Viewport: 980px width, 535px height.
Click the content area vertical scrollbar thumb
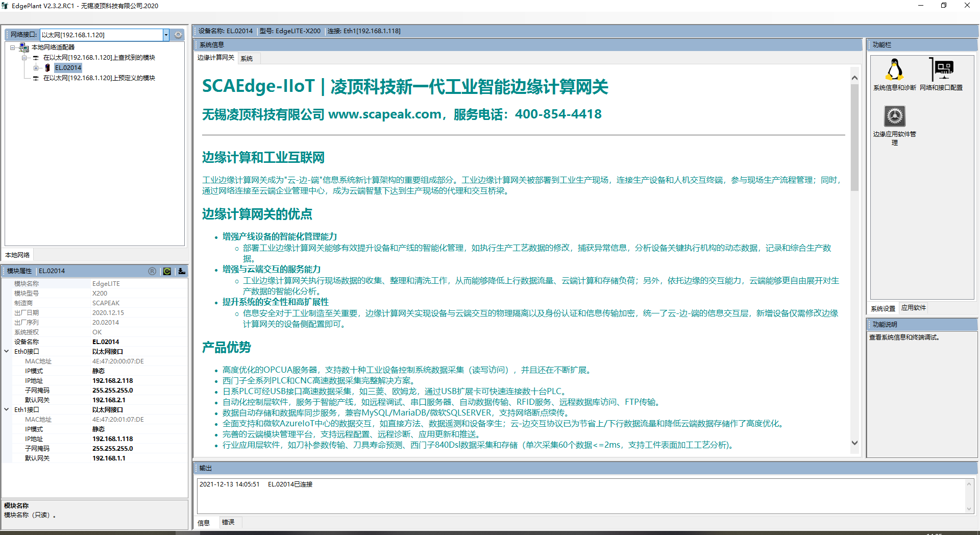click(854, 137)
